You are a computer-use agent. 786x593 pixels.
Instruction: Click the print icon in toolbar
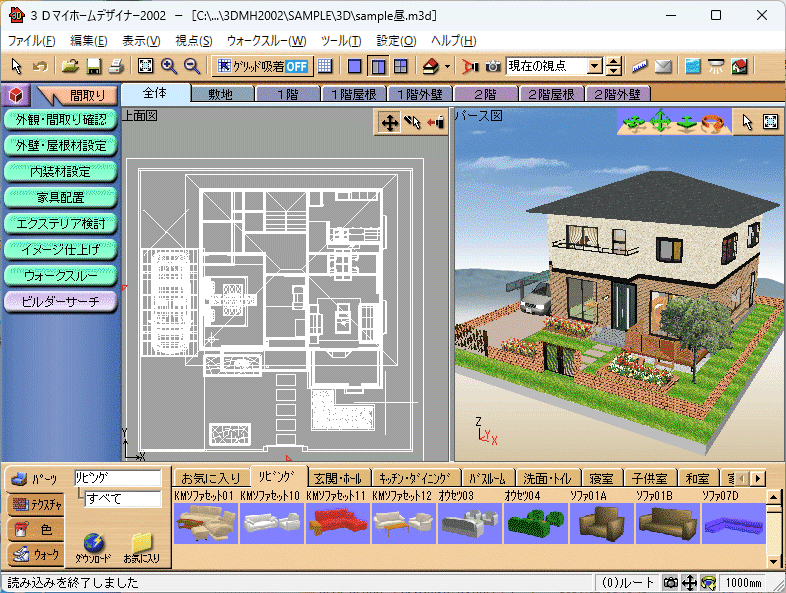pos(116,66)
